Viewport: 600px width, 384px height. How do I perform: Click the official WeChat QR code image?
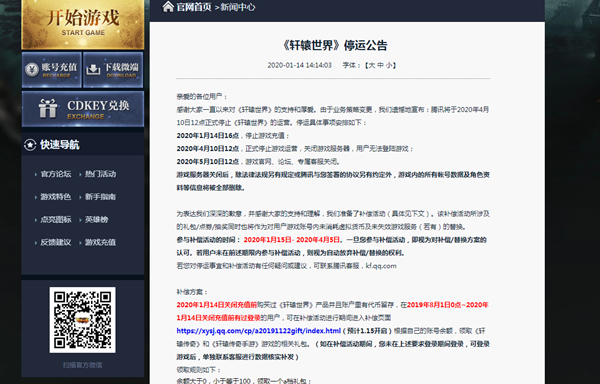tap(83, 320)
